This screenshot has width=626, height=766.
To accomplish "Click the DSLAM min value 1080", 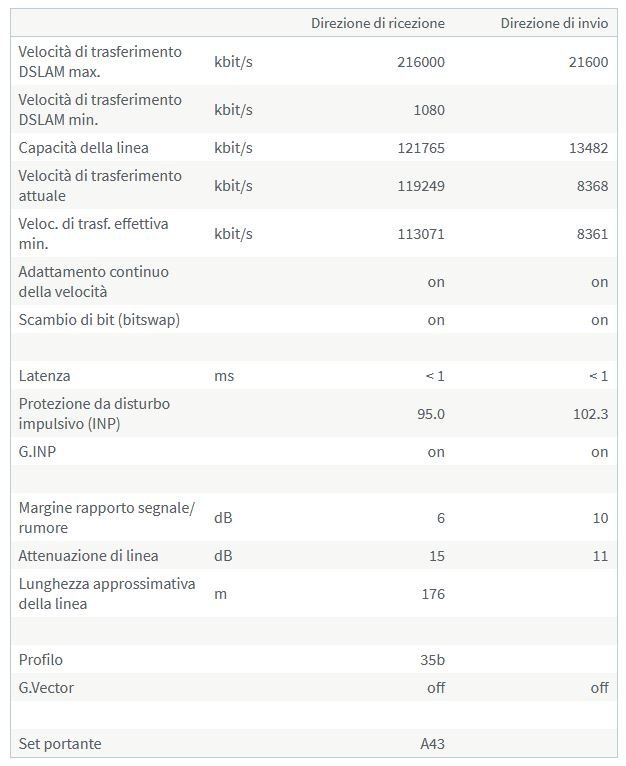I will 427,110.
